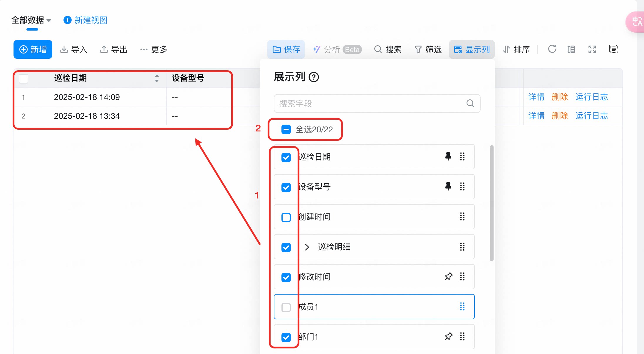Image resolution: width=644 pixels, height=354 pixels.
Task: Open 运行日志 for the first row
Action: point(591,97)
